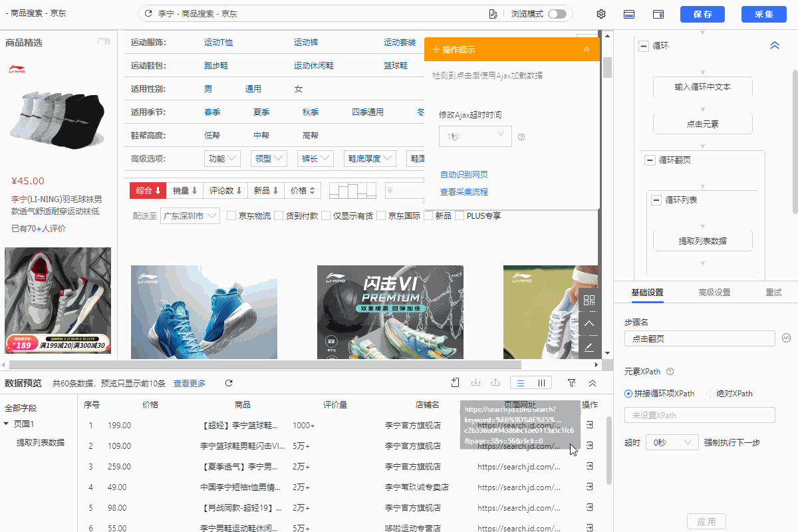The height and width of the screenshot is (532, 798).
Task: Click help icon beside 元素XPath label
Action: coord(670,372)
